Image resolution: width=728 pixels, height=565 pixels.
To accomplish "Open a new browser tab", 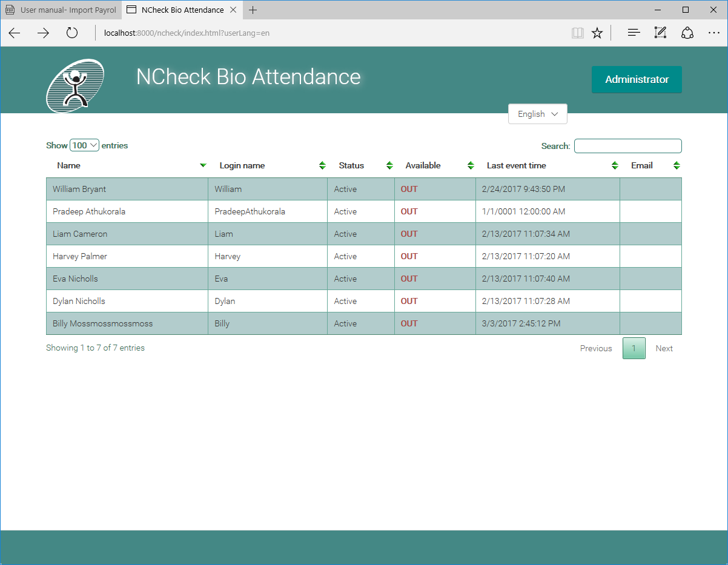I will pyautogui.click(x=253, y=10).
